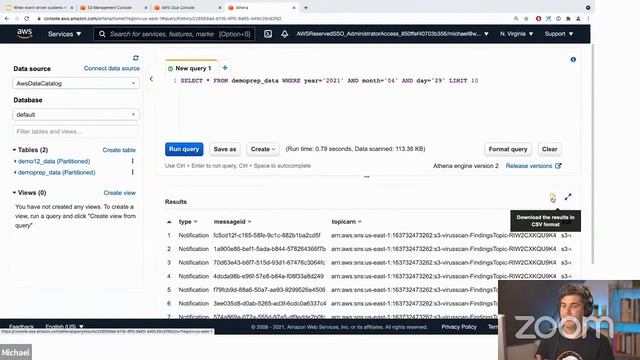Click Connect data source link
This screenshot has width=640, height=360.
pyautogui.click(x=112, y=69)
